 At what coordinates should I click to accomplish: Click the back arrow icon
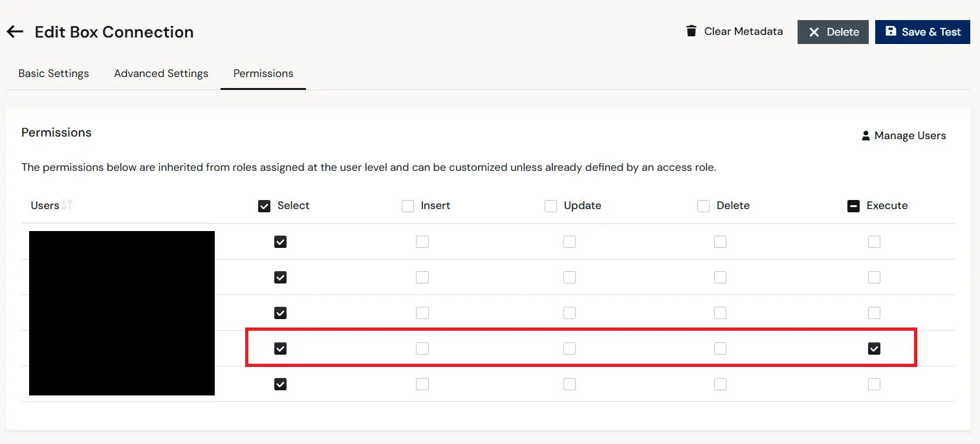click(x=15, y=32)
